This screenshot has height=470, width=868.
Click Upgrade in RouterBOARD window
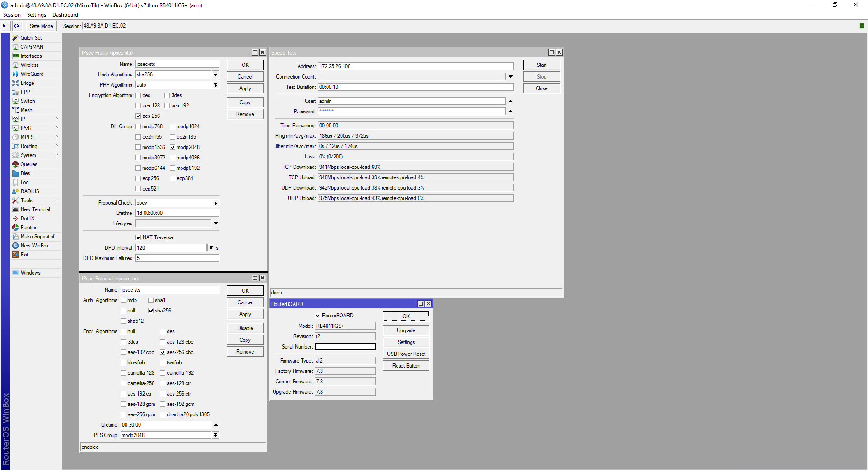406,330
